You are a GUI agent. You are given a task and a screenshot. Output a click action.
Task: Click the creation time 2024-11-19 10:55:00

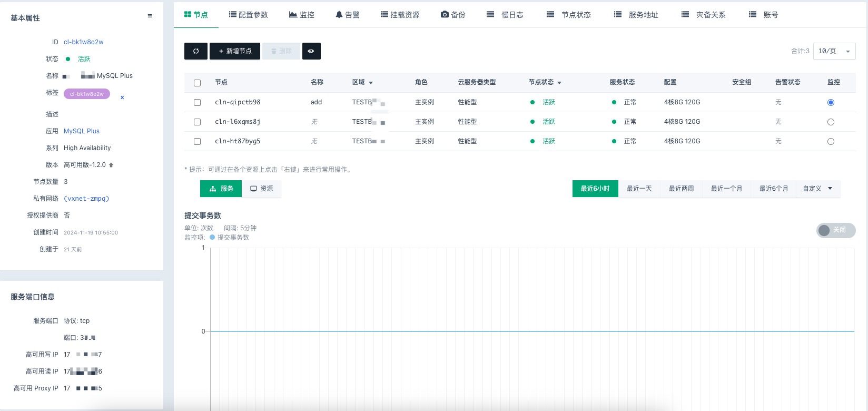coord(91,232)
